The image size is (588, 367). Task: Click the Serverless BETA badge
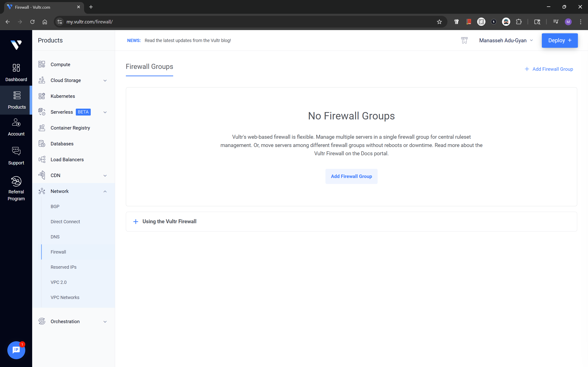[x=83, y=112]
